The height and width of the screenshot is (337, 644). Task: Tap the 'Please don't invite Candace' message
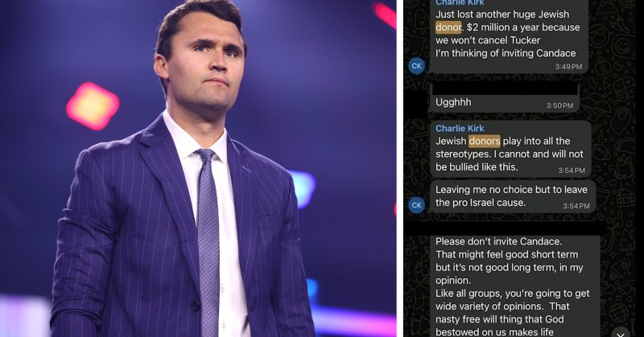[515, 286]
